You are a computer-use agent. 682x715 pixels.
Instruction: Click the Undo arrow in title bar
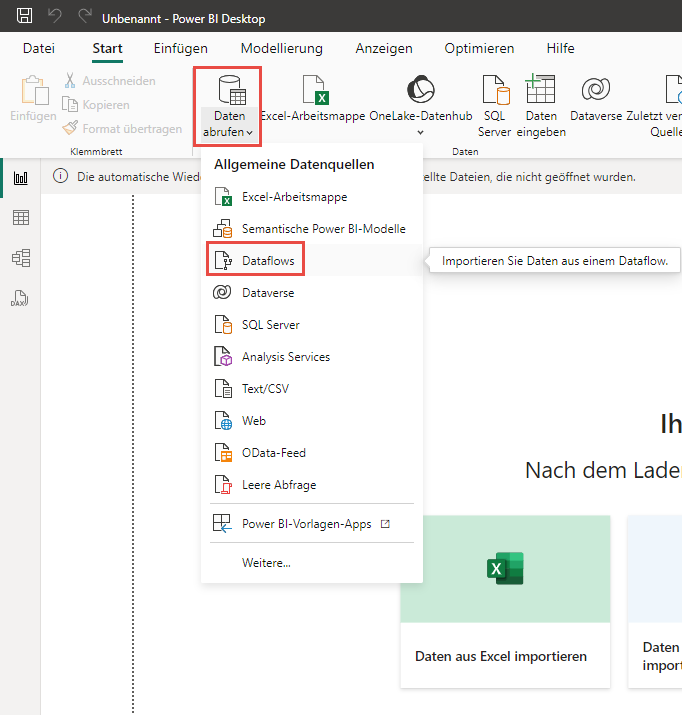coord(55,16)
